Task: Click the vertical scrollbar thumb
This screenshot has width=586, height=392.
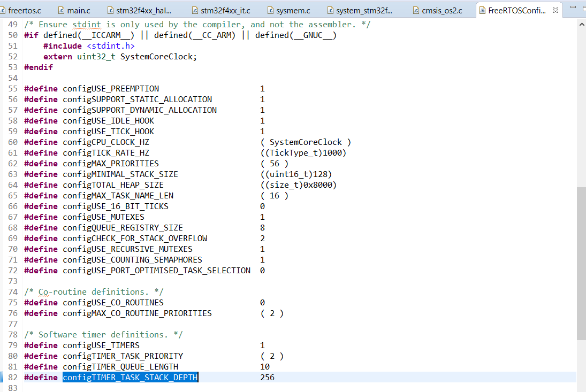Action: [582, 263]
